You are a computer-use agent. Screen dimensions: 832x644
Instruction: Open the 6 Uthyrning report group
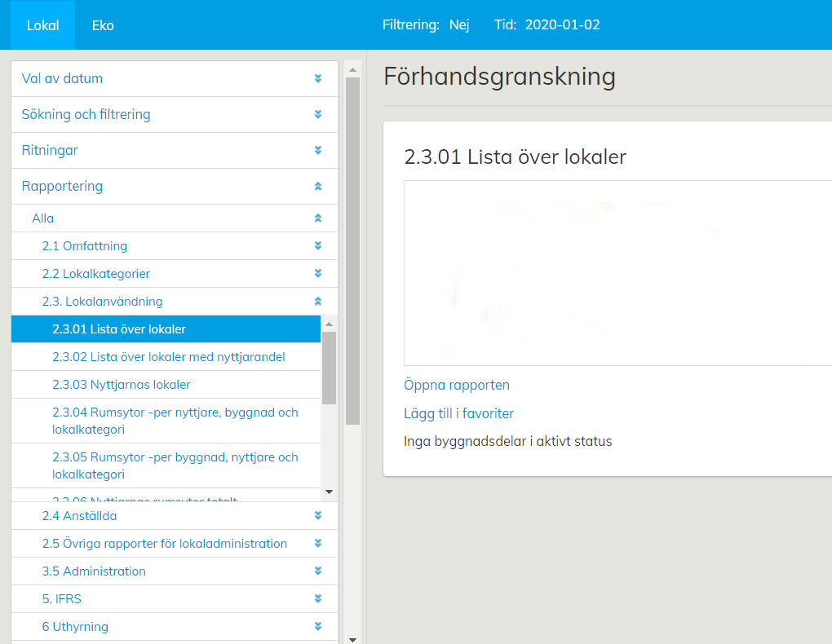tap(75, 627)
